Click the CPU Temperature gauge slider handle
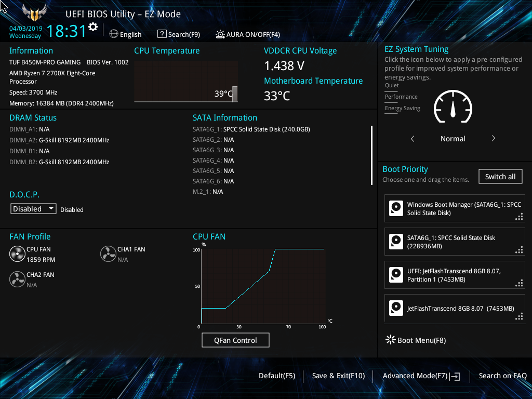Image resolution: width=532 pixels, height=399 pixels. pyautogui.click(x=235, y=94)
